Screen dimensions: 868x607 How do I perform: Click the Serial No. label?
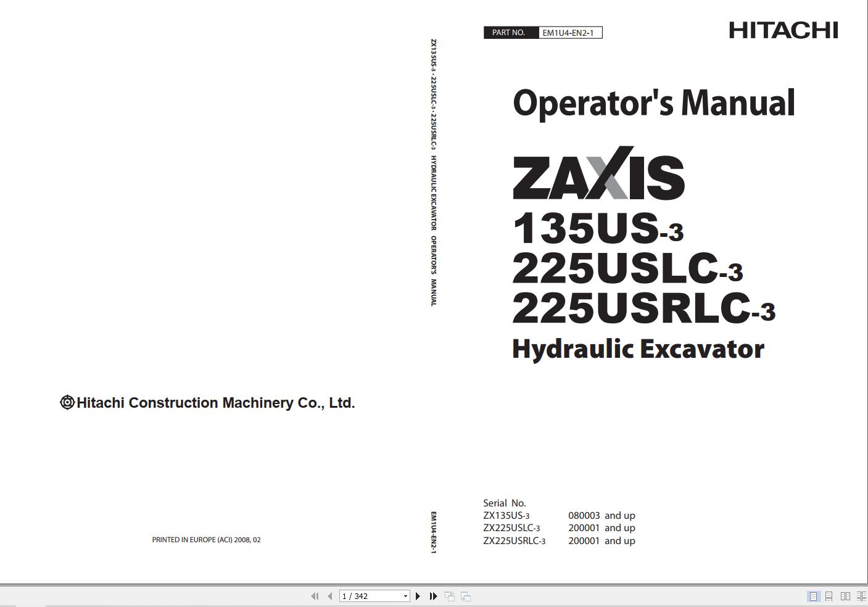(505, 503)
